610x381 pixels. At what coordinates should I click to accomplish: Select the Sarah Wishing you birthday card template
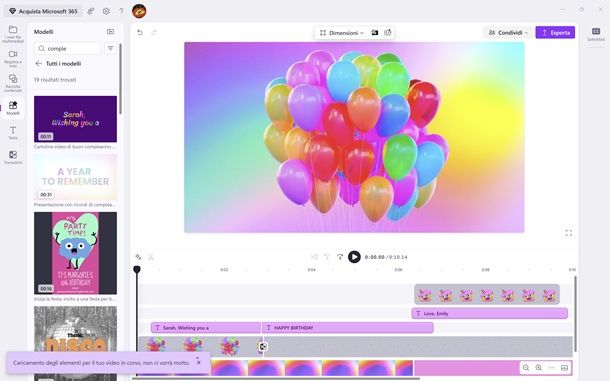pyautogui.click(x=75, y=119)
